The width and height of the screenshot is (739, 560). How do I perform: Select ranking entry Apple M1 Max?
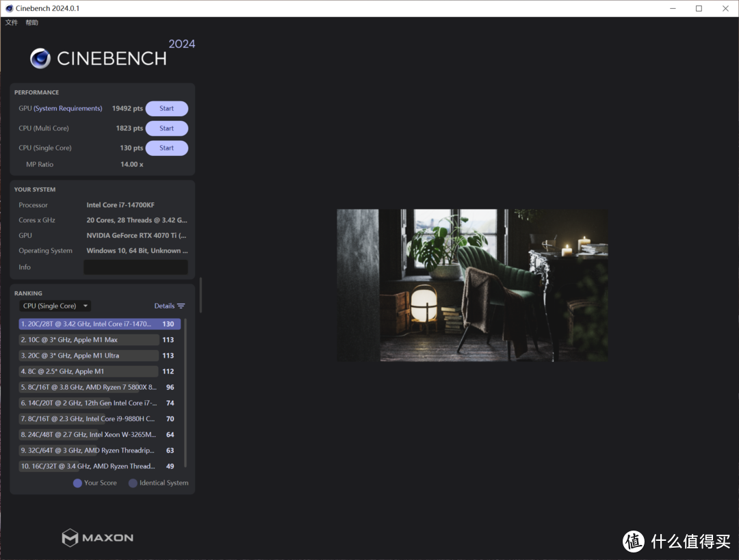pyautogui.click(x=99, y=340)
